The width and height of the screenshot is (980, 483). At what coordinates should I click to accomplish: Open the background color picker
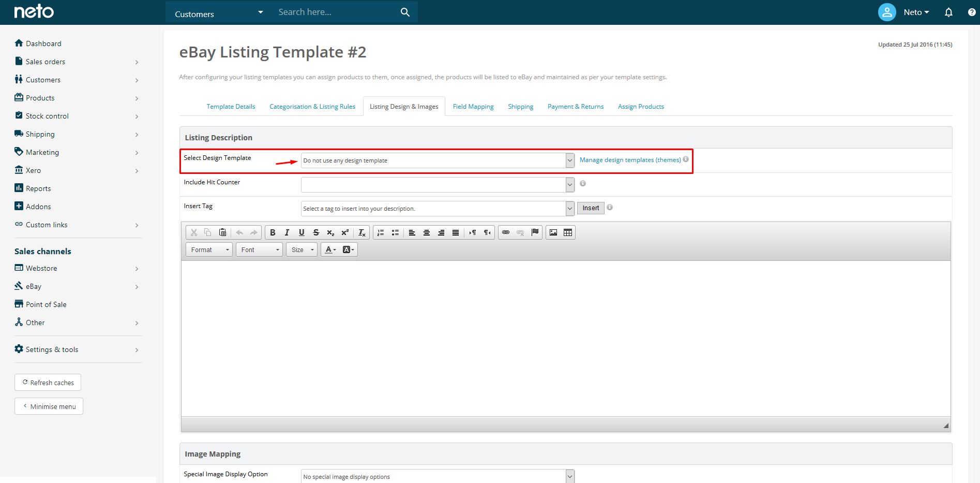[348, 250]
